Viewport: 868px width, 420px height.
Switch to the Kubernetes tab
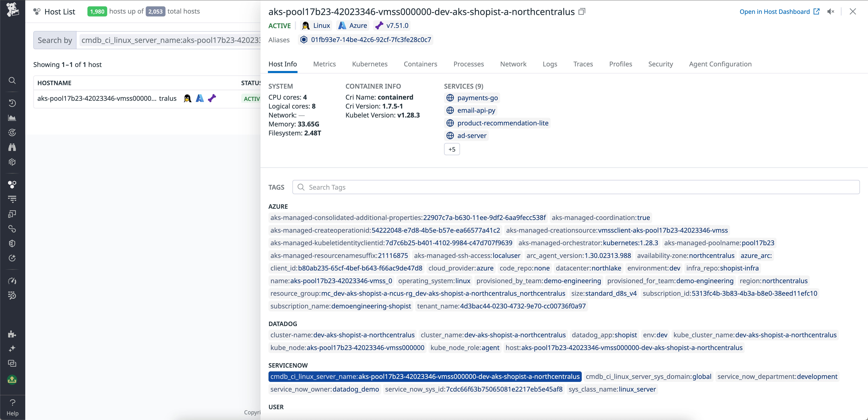pyautogui.click(x=370, y=64)
